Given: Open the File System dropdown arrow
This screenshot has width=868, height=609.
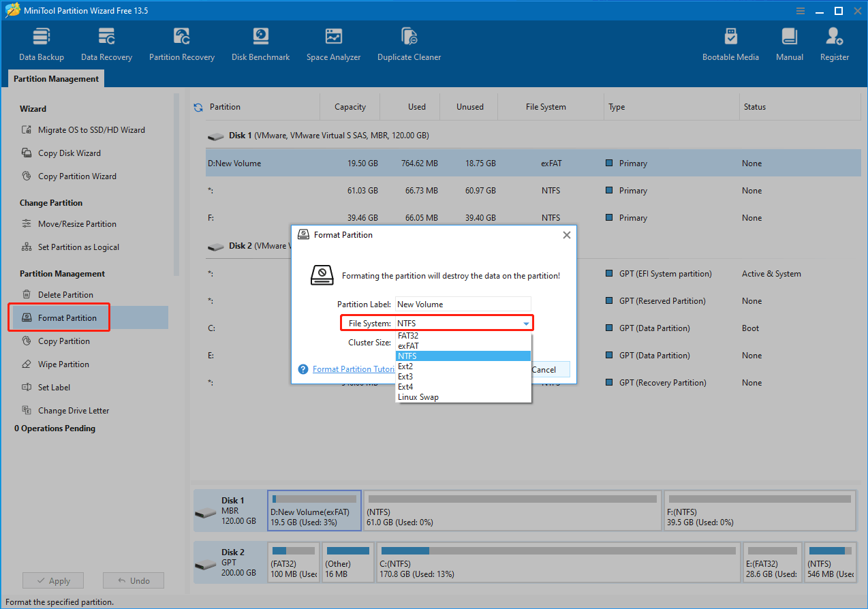Looking at the screenshot, I should [x=526, y=322].
